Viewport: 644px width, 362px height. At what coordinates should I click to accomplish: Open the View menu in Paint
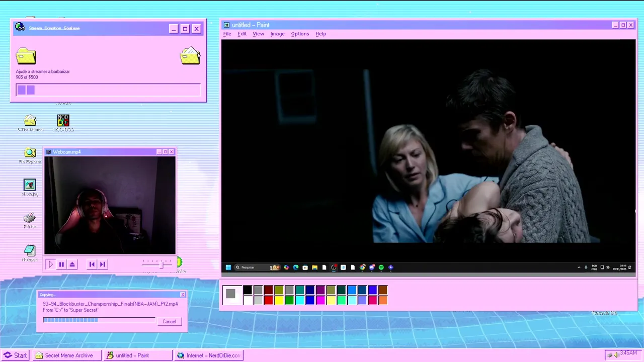click(x=258, y=34)
